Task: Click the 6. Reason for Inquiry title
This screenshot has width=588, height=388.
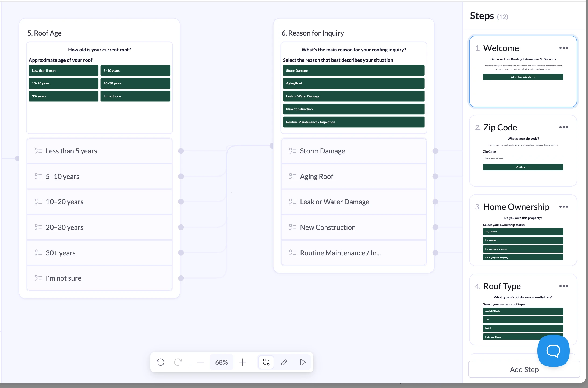Action: (313, 33)
